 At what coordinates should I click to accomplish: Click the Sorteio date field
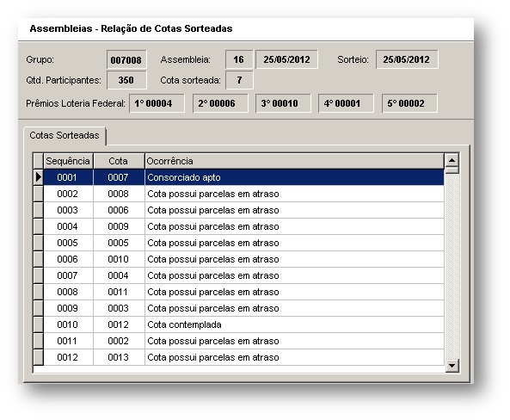[x=407, y=59]
